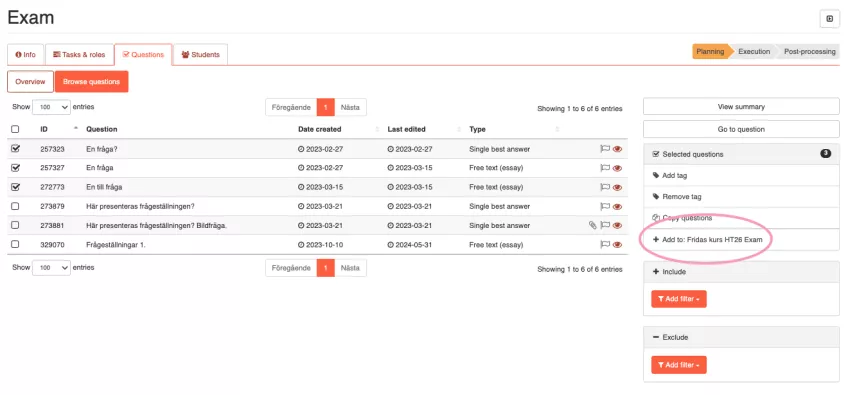Screen dimensions: 848x395
Task: Open the Students tab
Action: 201,55
